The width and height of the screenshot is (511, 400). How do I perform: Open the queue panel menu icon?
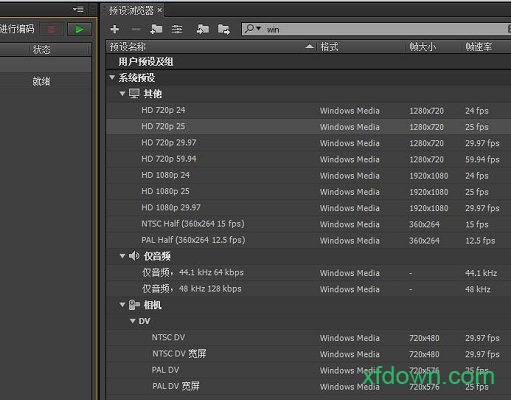point(78,10)
